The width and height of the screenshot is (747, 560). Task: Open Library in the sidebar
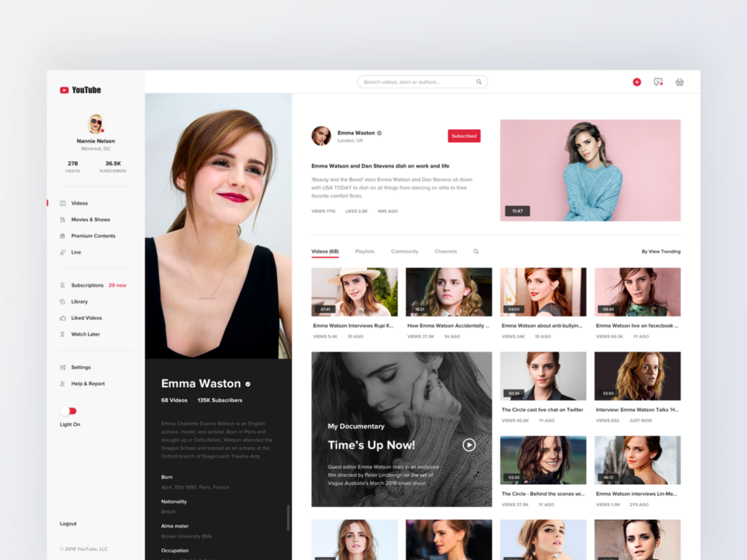point(80,301)
